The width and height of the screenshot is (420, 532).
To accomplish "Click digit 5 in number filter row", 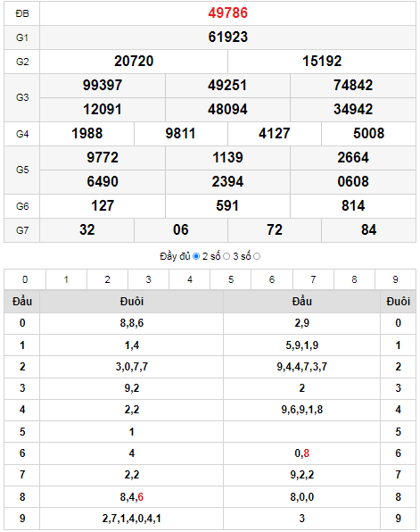I will click(x=231, y=279).
